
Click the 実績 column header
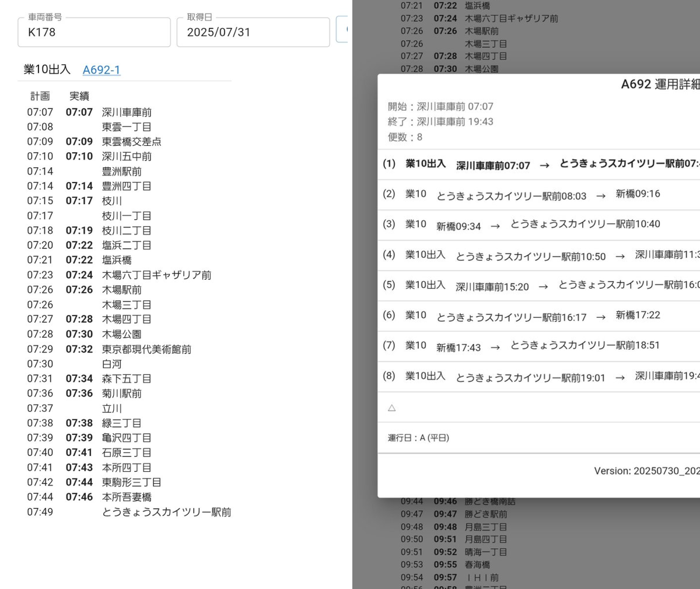[x=79, y=96]
